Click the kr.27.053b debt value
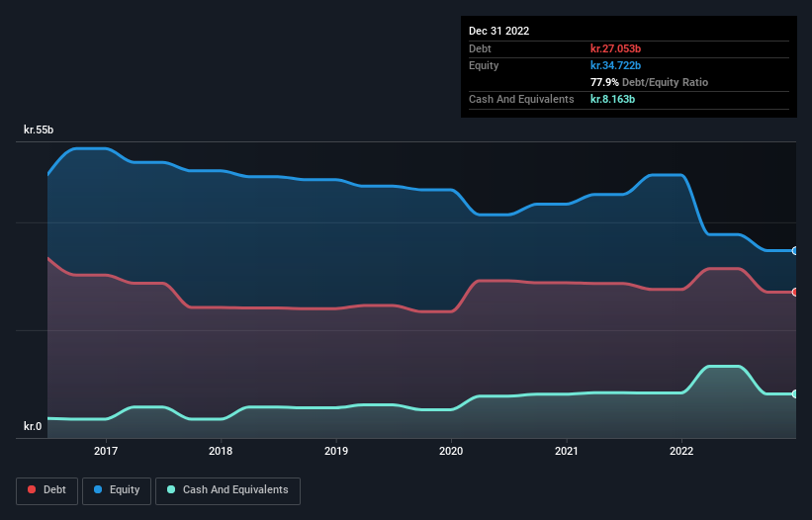 pos(616,48)
